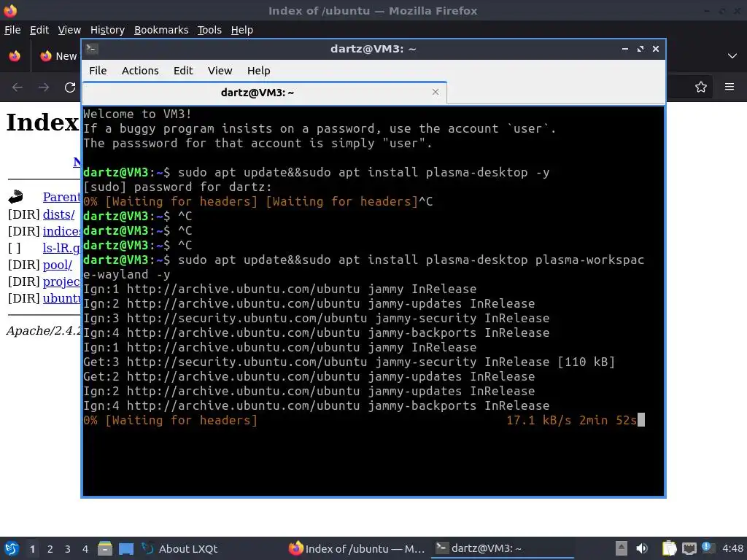Switch to virtual desktop 1
747x560 pixels.
click(x=32, y=549)
